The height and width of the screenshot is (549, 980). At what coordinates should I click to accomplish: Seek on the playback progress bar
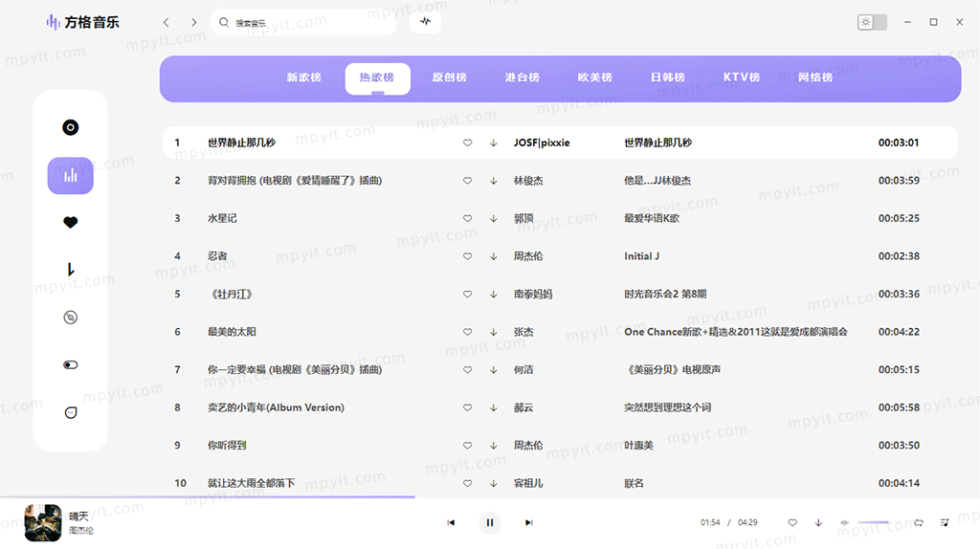pos(490,497)
